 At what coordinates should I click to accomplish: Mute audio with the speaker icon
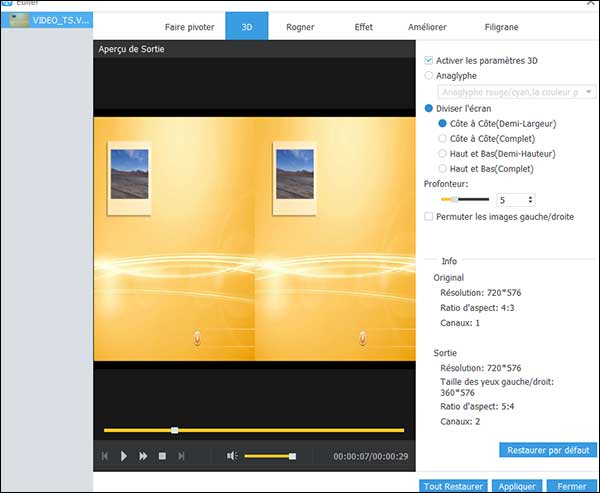232,456
